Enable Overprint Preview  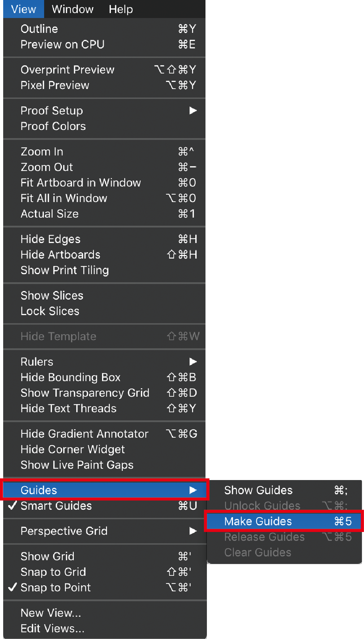pos(67,70)
